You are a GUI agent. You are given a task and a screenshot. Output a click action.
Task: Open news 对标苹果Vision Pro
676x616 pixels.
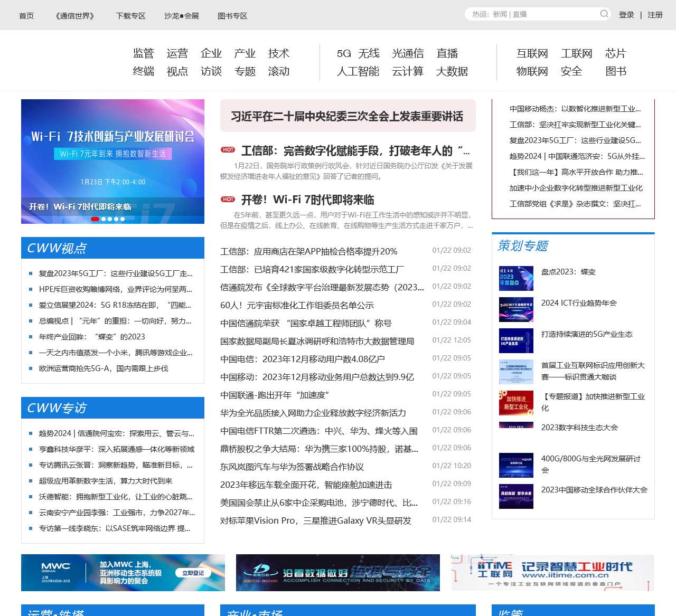point(315,521)
